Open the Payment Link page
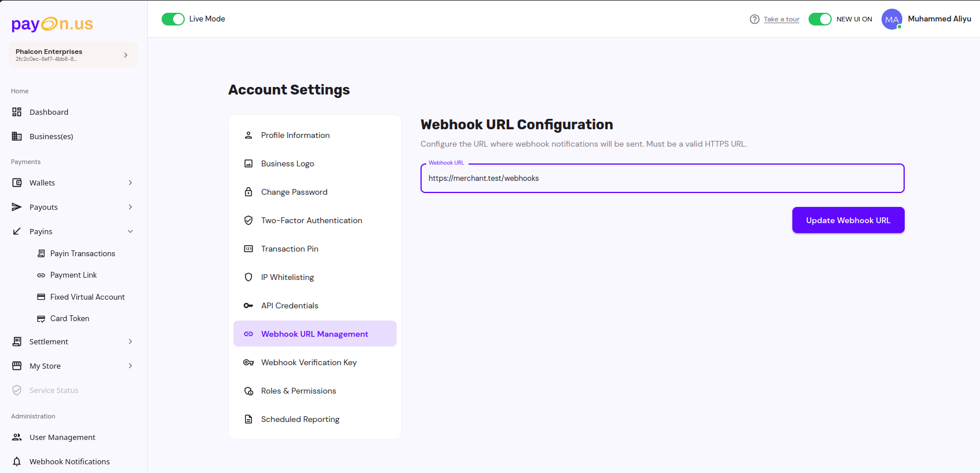The image size is (980, 473). click(73, 275)
